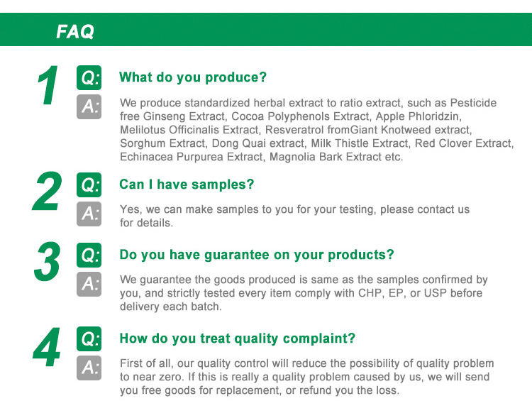Click the gray A icon for answer 2
The image size is (532, 418).
[89, 214]
